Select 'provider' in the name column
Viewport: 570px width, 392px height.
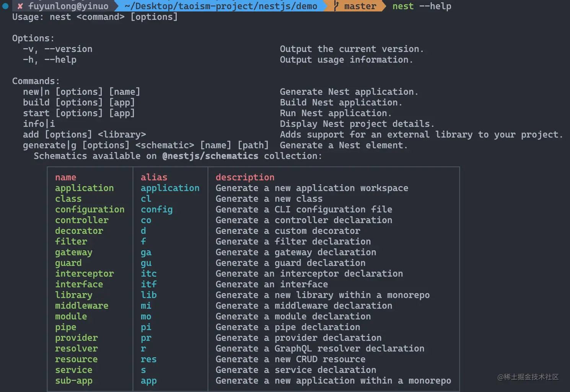(x=76, y=338)
